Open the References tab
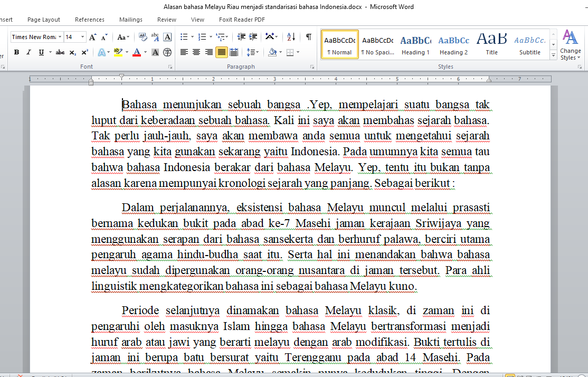 90,20
